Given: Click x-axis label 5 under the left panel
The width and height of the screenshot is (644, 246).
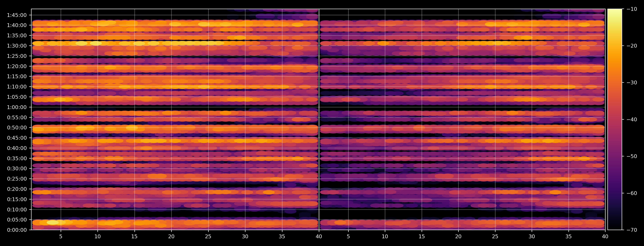Looking at the screenshot, I should coord(61,236).
